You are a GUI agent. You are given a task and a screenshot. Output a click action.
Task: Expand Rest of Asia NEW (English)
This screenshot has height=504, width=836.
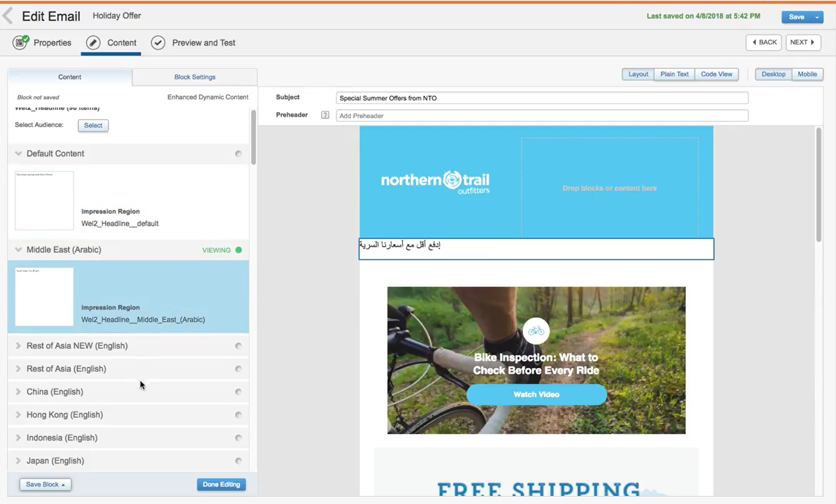18,346
